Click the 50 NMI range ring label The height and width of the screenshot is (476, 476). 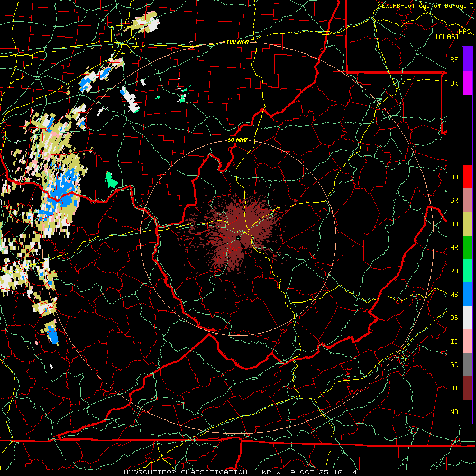point(237,140)
